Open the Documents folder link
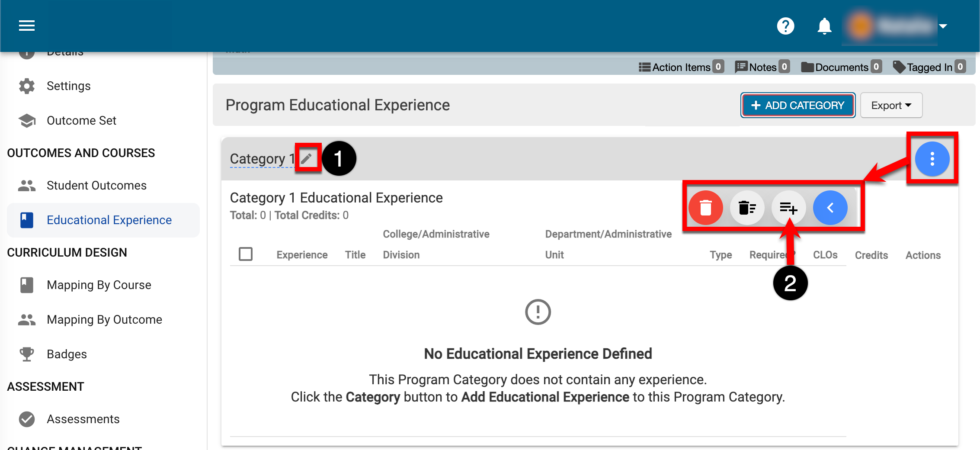 tap(841, 67)
